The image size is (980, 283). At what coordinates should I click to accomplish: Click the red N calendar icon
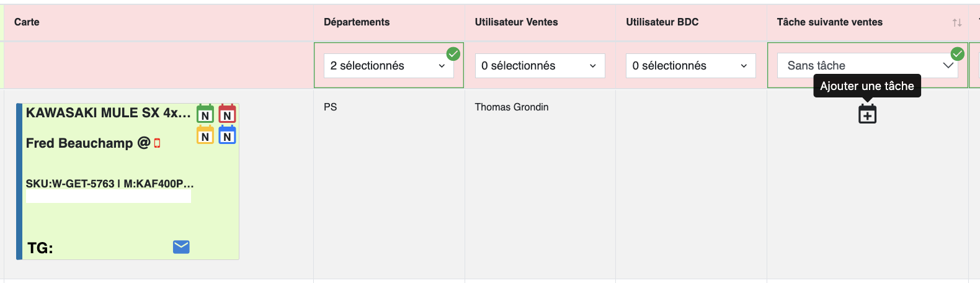[227, 114]
